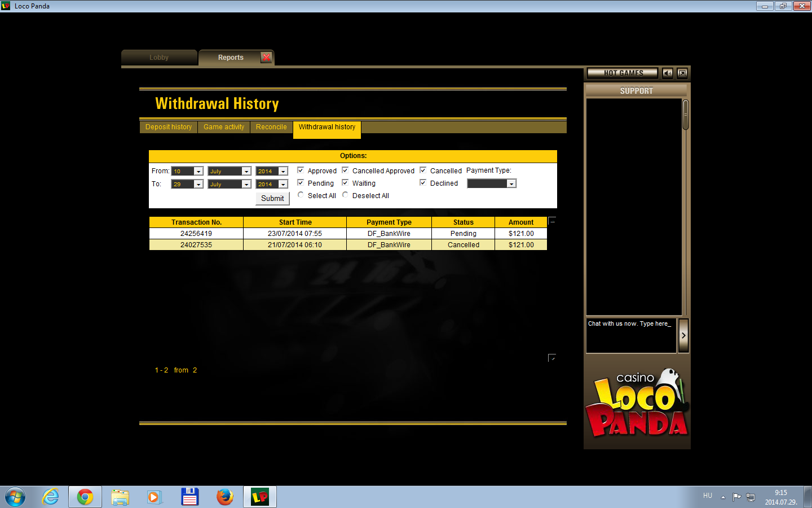Toggle the Cancelled Approved checkbox
The width and height of the screenshot is (812, 508).
pos(345,170)
